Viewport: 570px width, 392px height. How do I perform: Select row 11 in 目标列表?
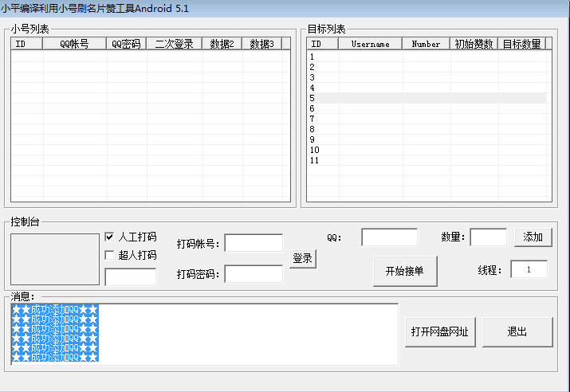pyautogui.click(x=427, y=160)
